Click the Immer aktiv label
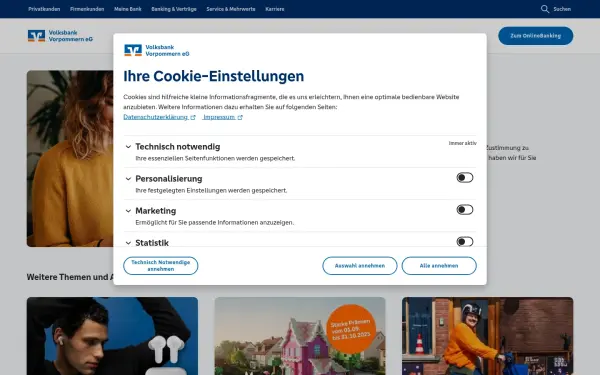This screenshot has height=375, width=600. click(463, 143)
